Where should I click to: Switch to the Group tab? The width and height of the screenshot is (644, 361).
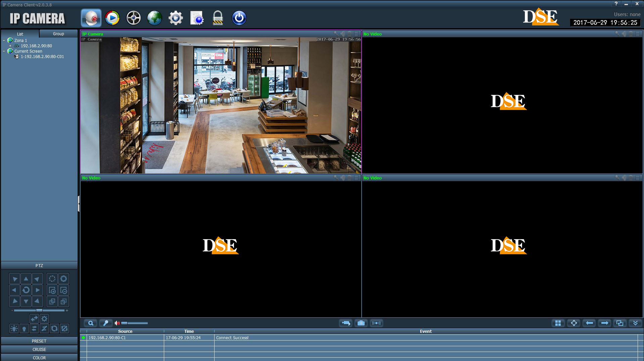click(x=58, y=34)
